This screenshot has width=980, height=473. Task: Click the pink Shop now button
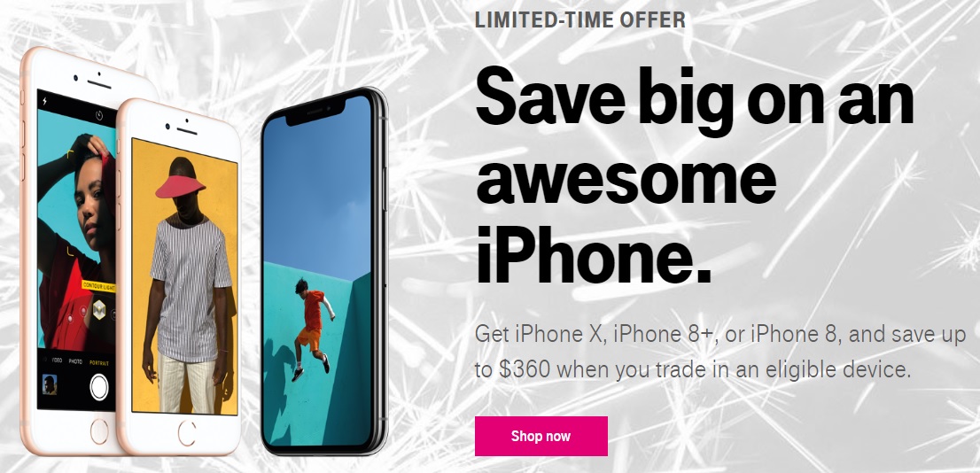coord(541,436)
